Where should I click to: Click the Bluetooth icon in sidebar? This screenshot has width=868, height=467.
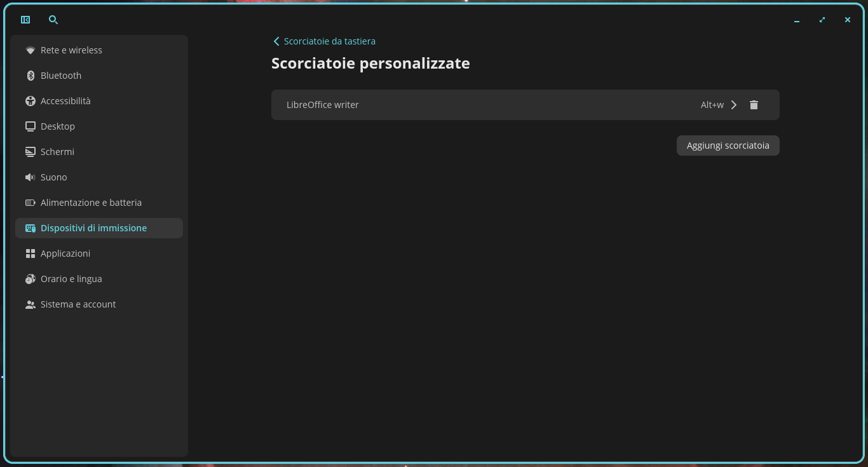point(30,76)
